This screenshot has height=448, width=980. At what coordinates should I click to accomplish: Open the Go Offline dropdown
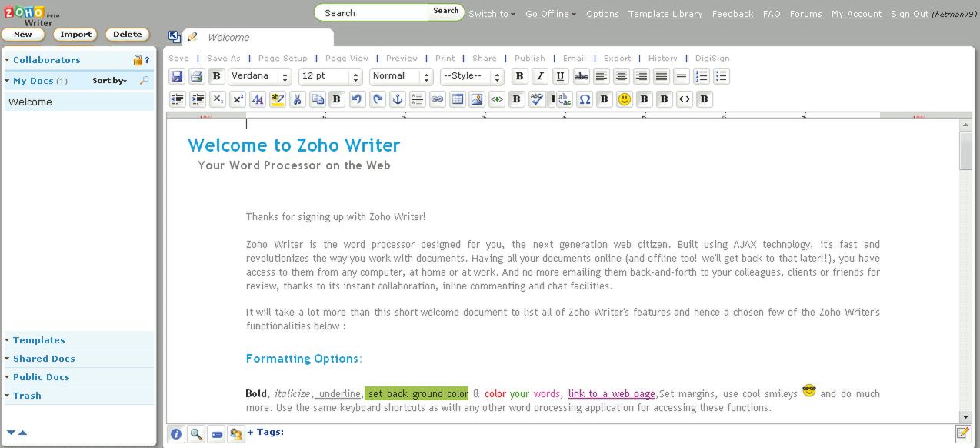tap(551, 14)
